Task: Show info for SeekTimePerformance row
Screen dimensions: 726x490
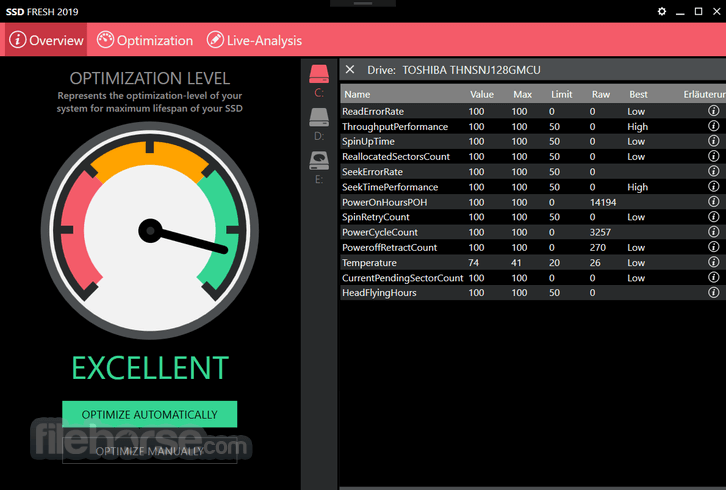Action: click(x=713, y=186)
